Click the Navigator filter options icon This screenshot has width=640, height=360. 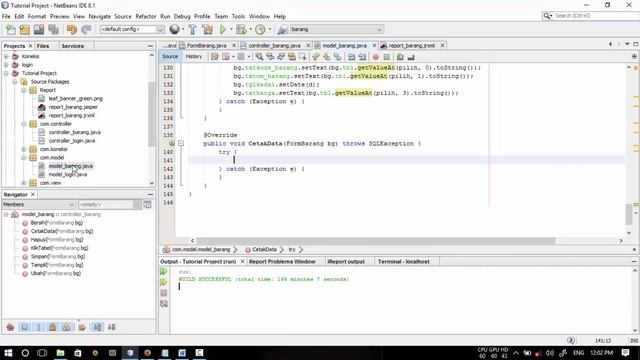click(147, 204)
